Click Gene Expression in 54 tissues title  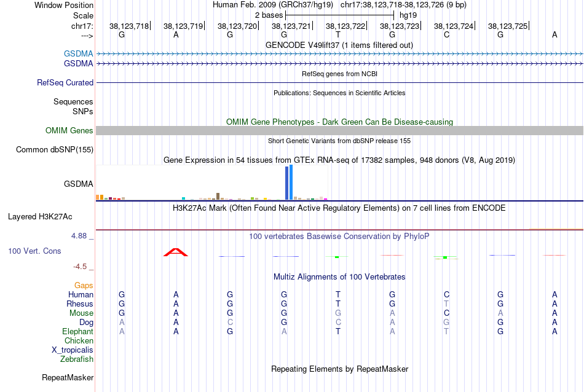coord(339,160)
